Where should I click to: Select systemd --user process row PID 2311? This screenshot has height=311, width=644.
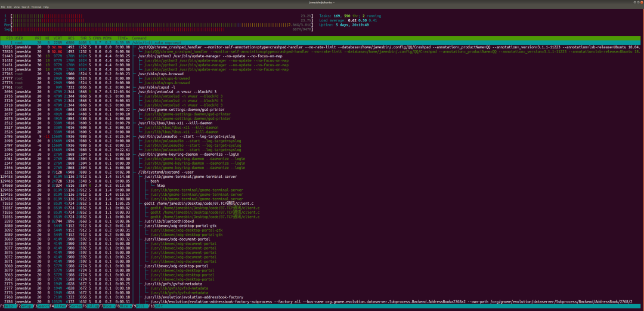(x=322, y=172)
